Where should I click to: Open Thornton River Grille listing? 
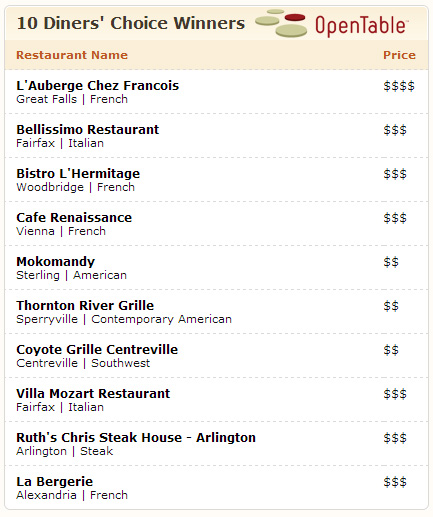click(x=85, y=306)
